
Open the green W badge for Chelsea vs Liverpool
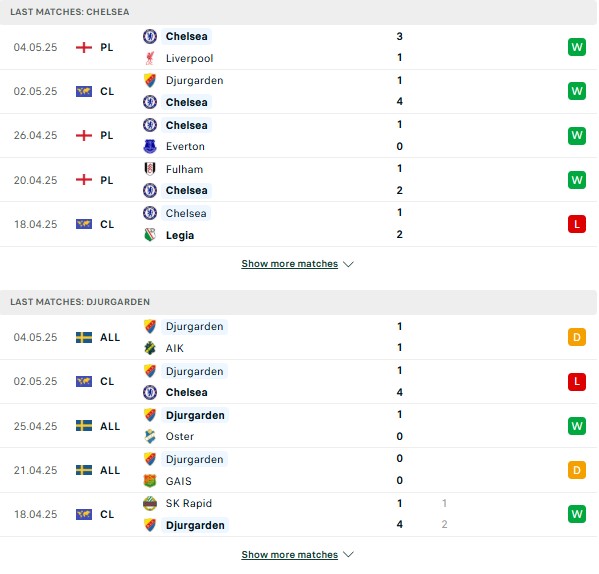(577, 47)
